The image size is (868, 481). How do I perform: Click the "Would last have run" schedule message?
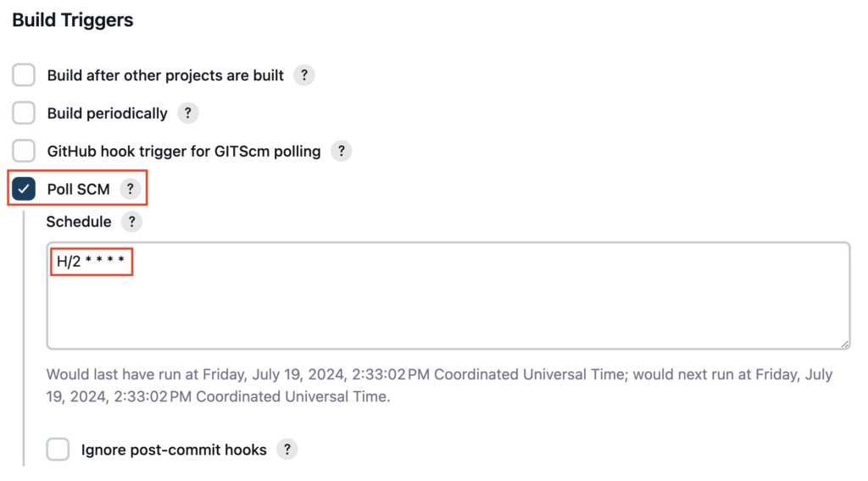point(439,385)
